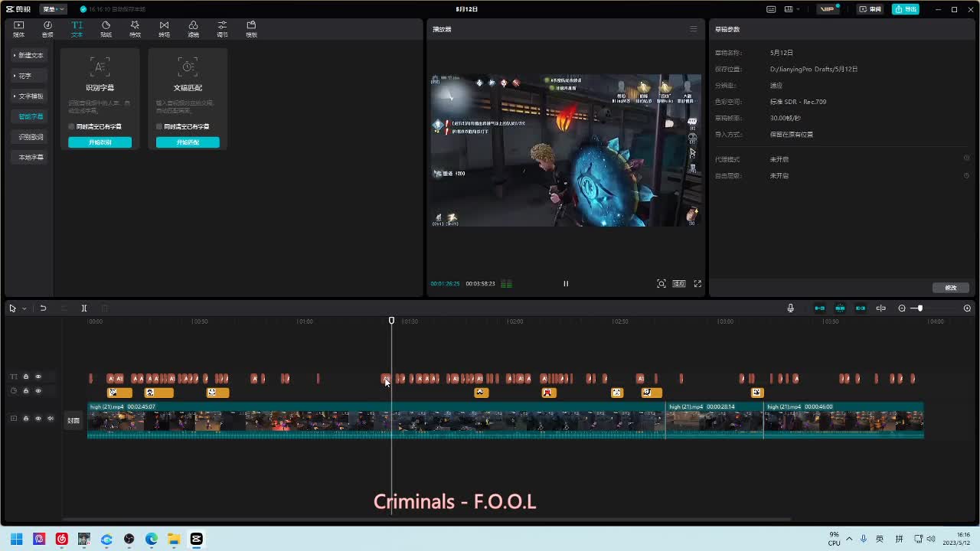
Task: Open the player panel hamburger menu
Action: 694,29
